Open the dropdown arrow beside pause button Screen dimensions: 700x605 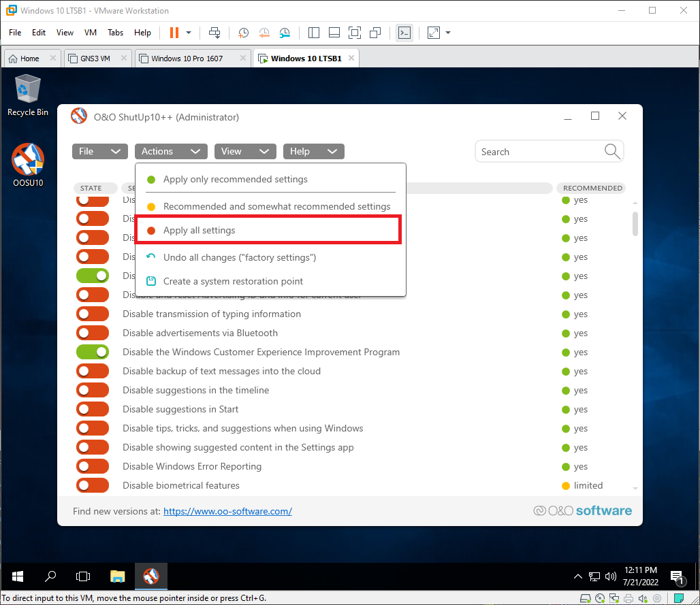coord(189,33)
